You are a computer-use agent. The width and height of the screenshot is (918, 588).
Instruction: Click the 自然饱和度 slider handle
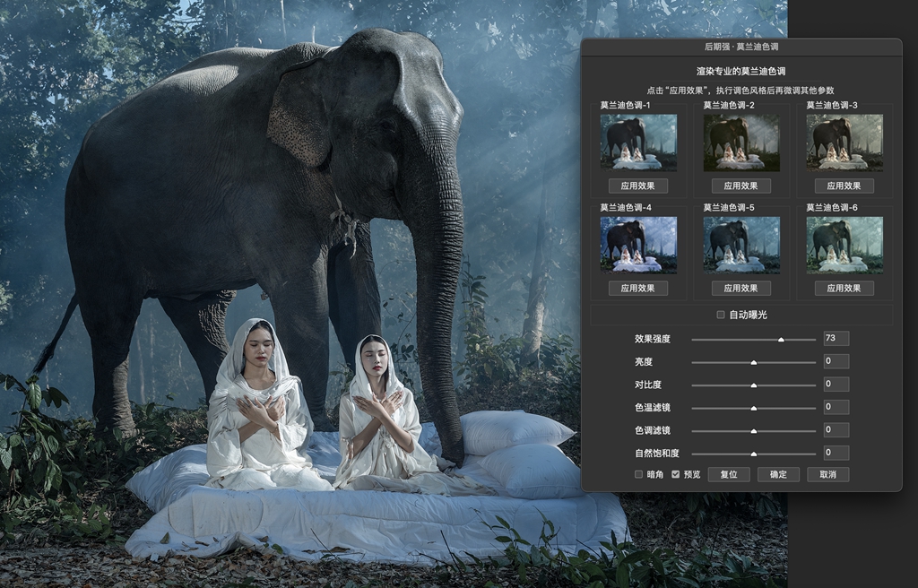753,454
